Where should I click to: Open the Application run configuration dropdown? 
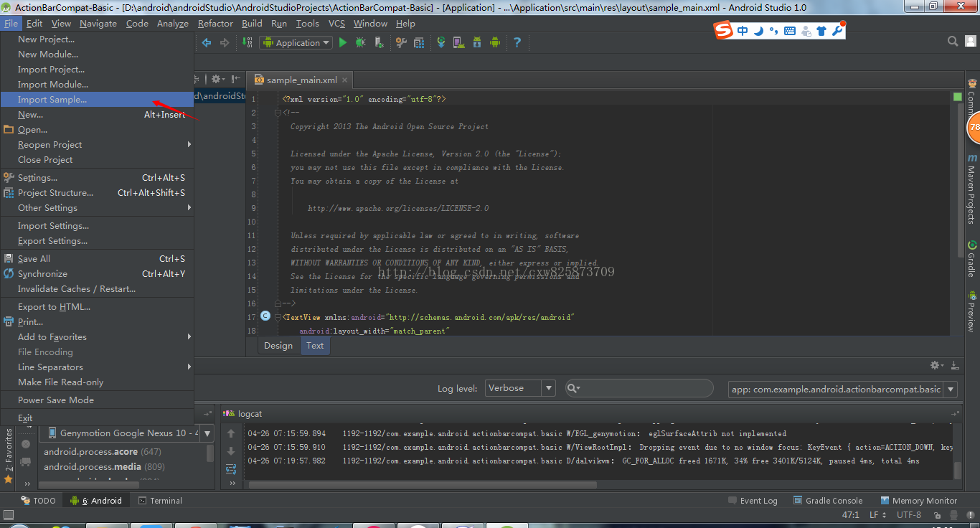[x=296, y=43]
